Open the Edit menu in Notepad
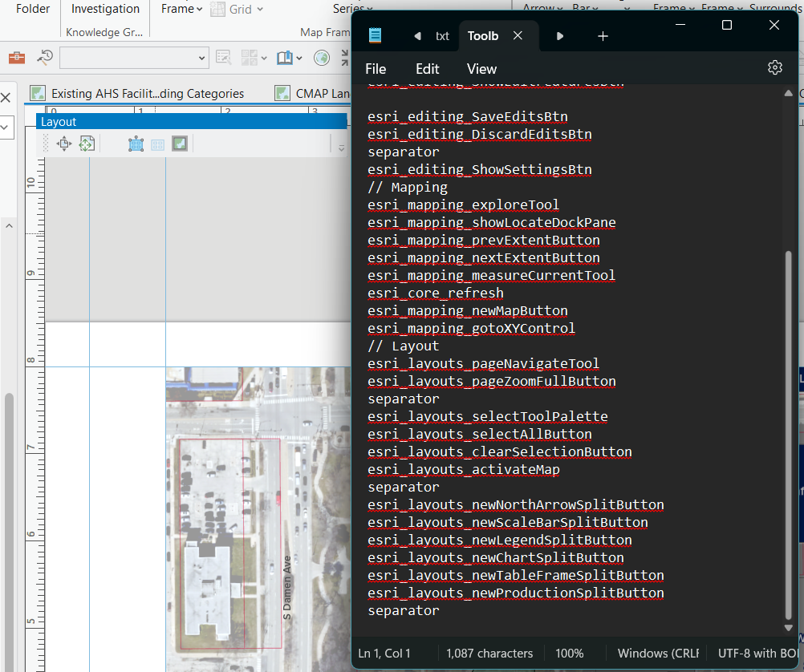This screenshot has height=672, width=804. click(427, 69)
